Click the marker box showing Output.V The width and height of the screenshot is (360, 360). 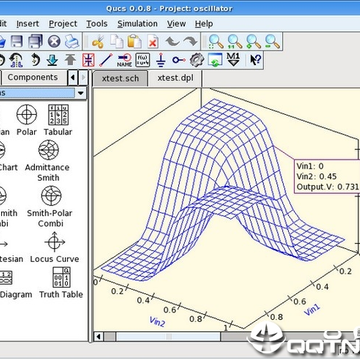click(x=327, y=176)
